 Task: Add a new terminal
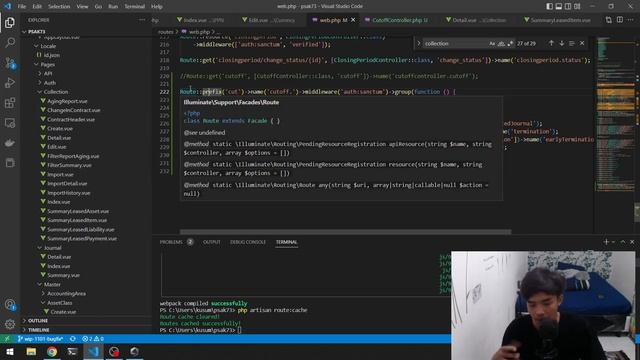pos(606,242)
